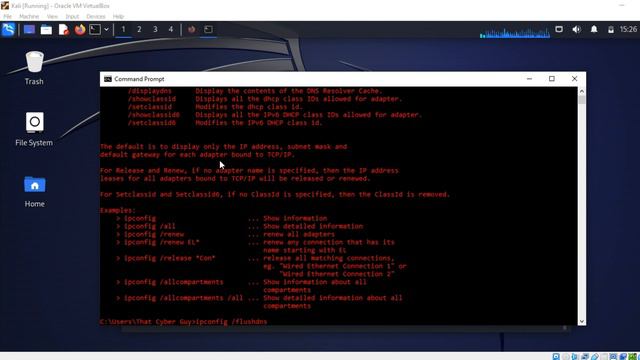The width and height of the screenshot is (640, 360).
Task: Select the File System desktop icon
Action: click(34, 129)
